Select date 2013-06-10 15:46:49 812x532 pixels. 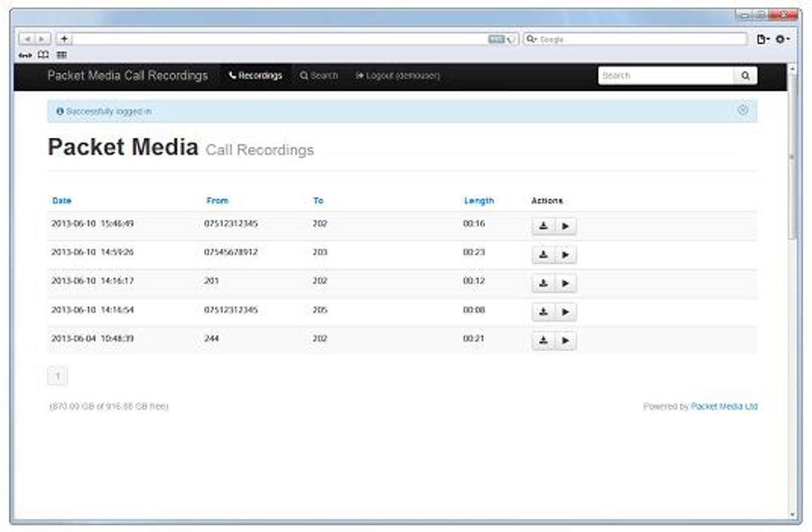[x=92, y=224]
